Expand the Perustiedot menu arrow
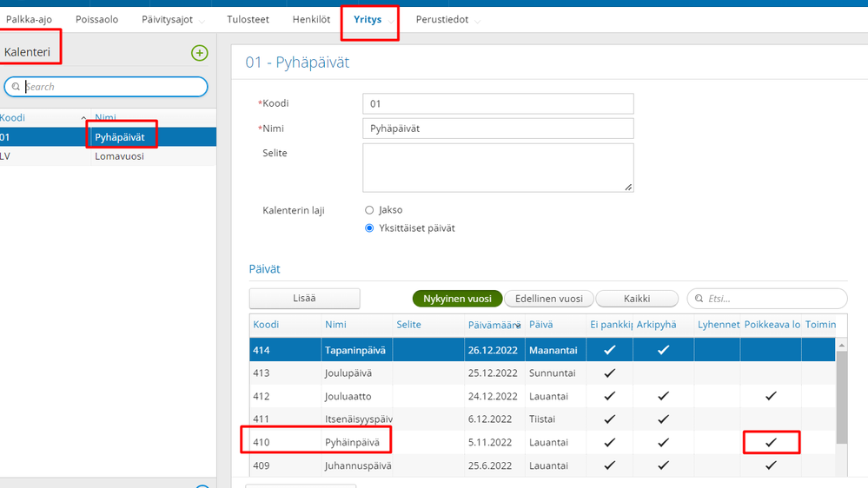The height and width of the screenshot is (488, 868). pyautogui.click(x=477, y=22)
